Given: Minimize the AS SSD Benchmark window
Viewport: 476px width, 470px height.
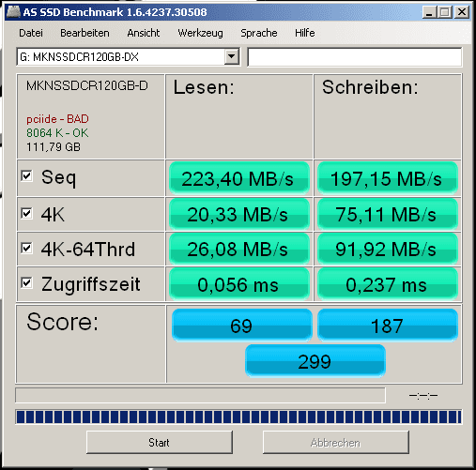Looking at the screenshot, I should point(429,12).
